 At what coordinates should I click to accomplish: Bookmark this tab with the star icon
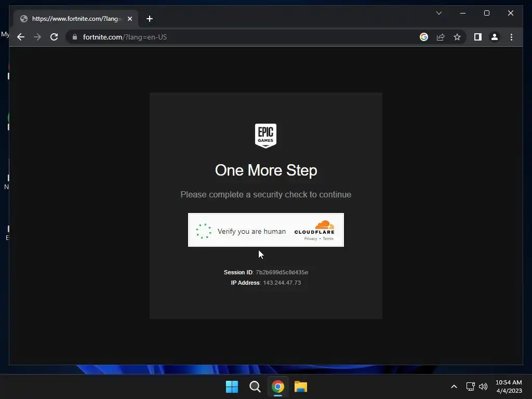tap(457, 37)
